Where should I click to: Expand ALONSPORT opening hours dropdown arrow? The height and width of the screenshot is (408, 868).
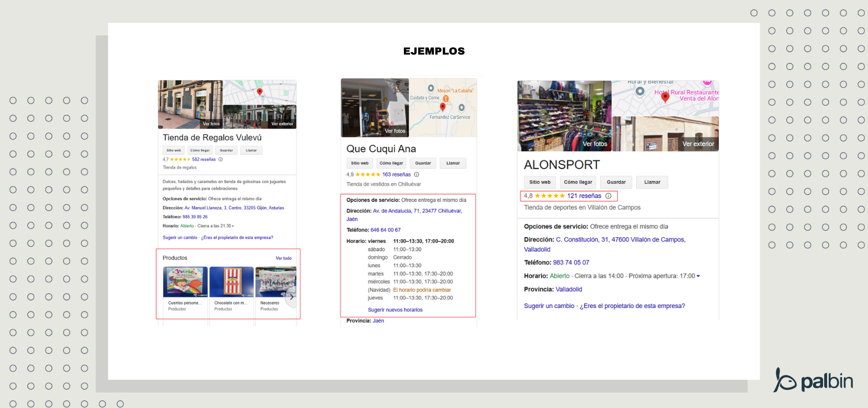[698, 276]
